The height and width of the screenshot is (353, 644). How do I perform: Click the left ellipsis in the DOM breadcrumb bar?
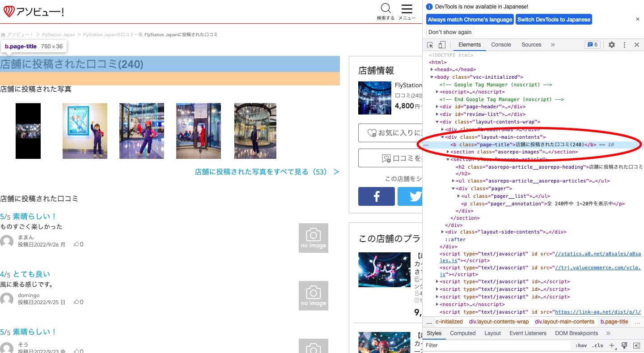pos(429,322)
